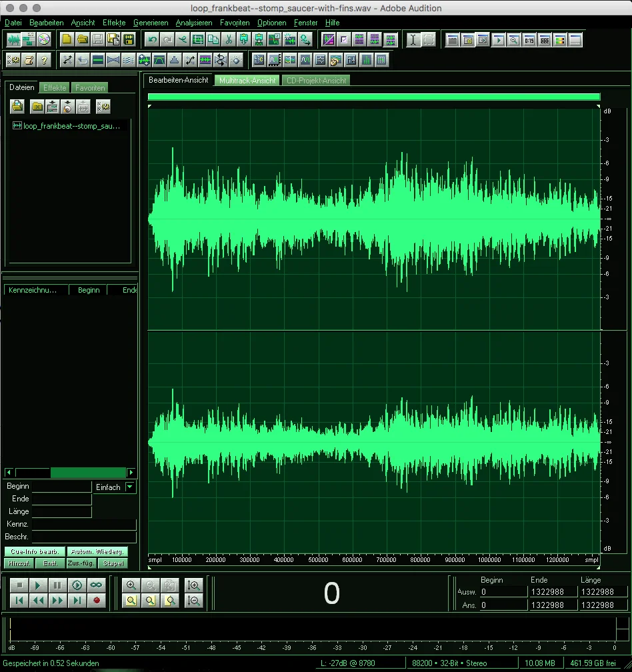Undo the last edit with the undo arrow
The width and height of the screenshot is (632, 672).
tap(152, 40)
